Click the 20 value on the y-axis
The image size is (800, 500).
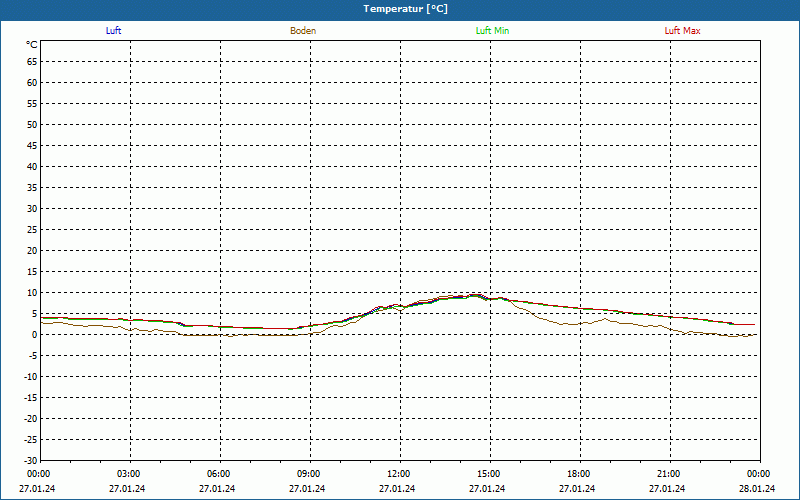tap(32, 251)
